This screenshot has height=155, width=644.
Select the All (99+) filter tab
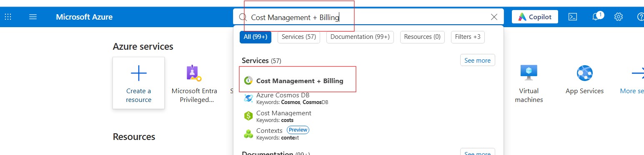256,37
